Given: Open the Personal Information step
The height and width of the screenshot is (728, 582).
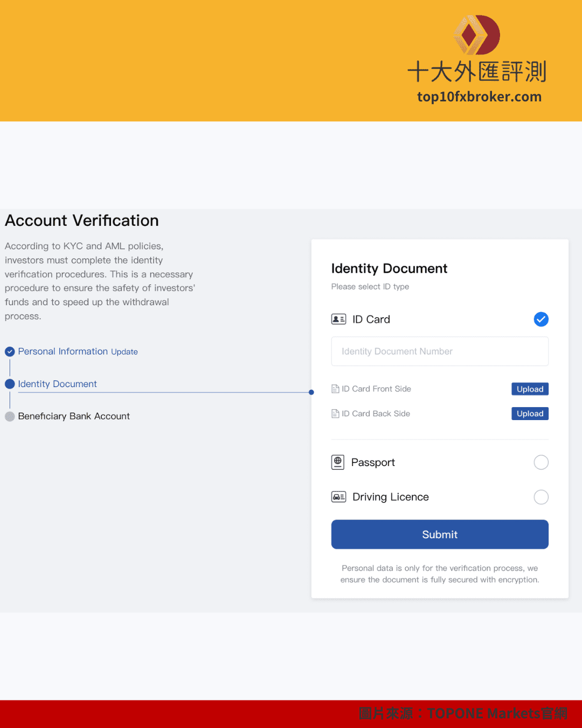Looking at the screenshot, I should [63, 352].
